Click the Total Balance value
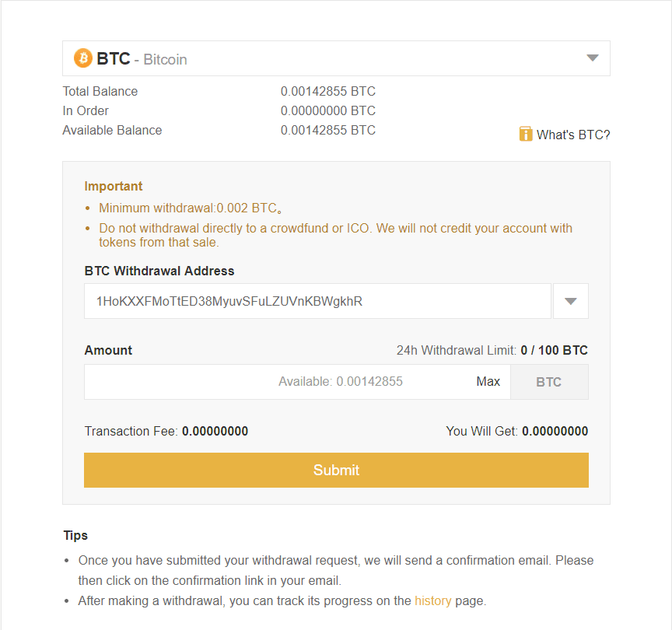 pos(327,91)
